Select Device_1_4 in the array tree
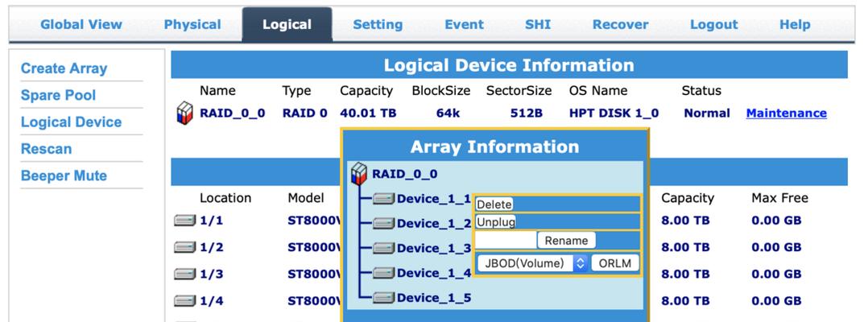Screen dimensions: 868x322 click(x=434, y=273)
